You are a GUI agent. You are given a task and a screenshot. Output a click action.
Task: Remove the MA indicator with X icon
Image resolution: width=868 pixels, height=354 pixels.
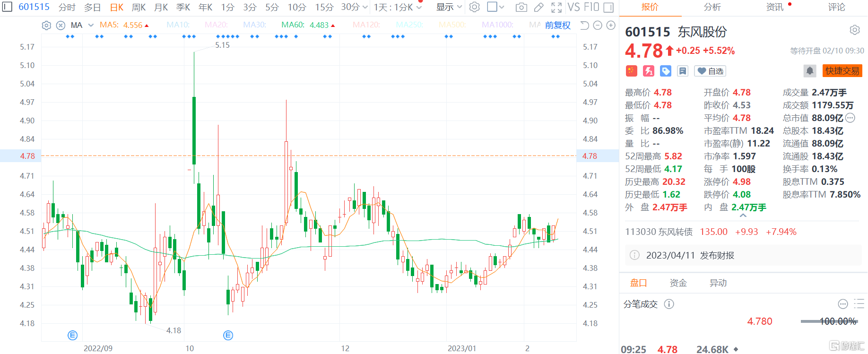click(x=61, y=26)
